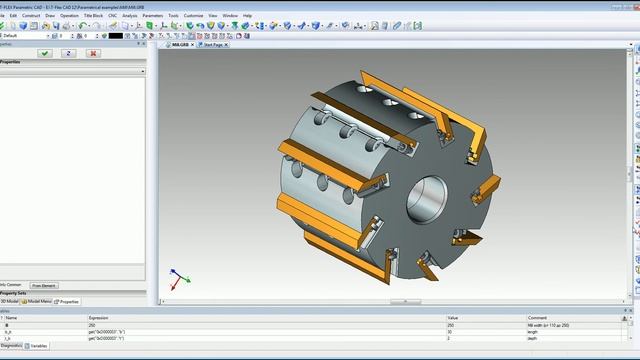Image resolution: width=640 pixels, height=360 pixels.
Task: Open the dropdown arrow beside the undo icon
Action: pos(89,26)
